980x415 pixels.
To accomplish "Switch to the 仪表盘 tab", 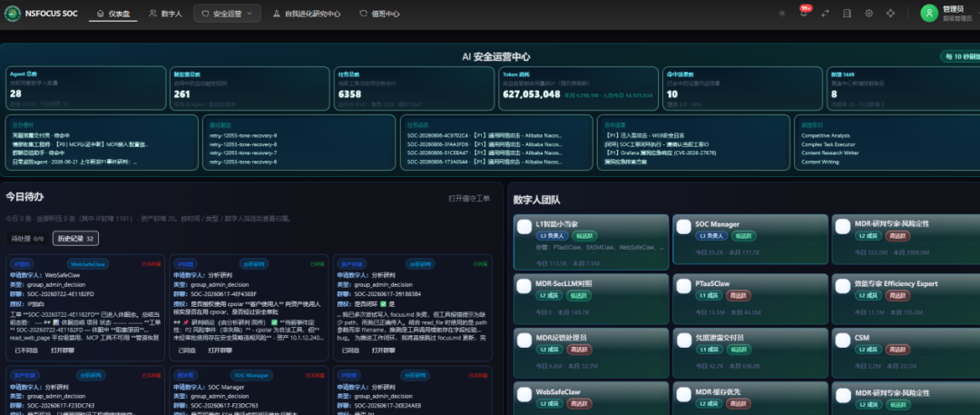I will coord(113,13).
